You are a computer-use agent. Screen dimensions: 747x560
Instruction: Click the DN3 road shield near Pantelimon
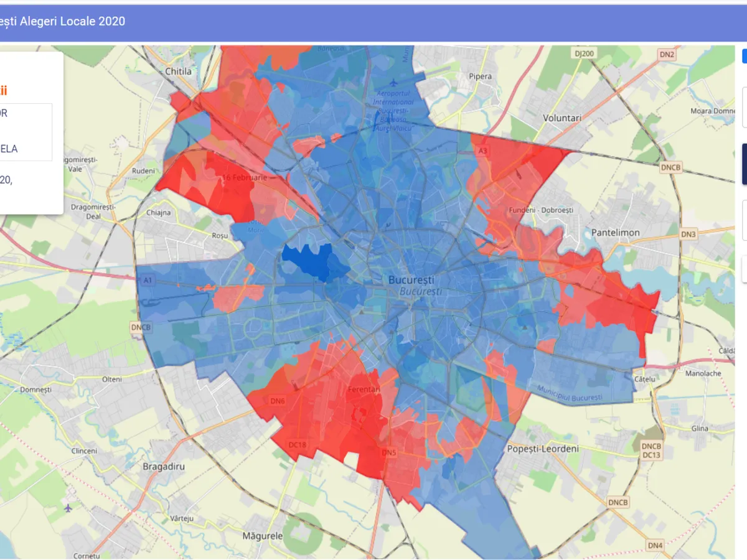pyautogui.click(x=688, y=234)
